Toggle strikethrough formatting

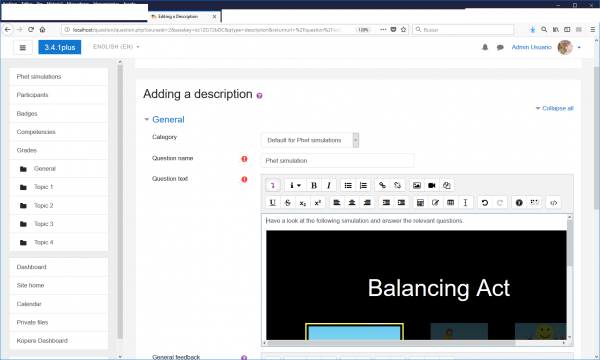(x=288, y=203)
